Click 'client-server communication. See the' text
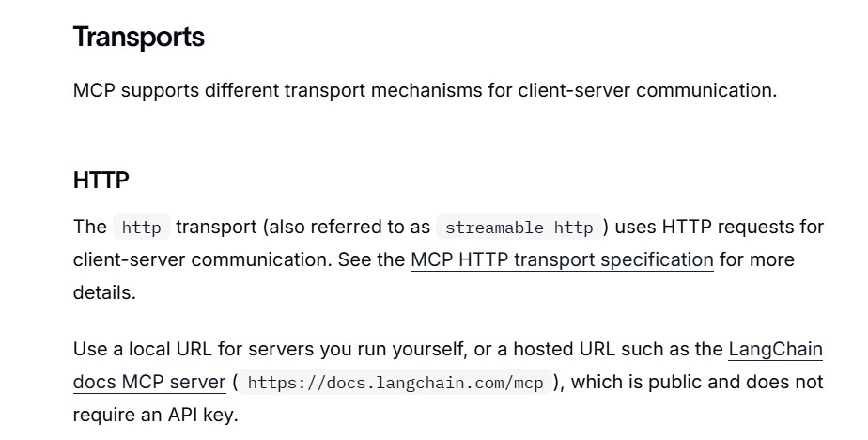 coord(240,259)
